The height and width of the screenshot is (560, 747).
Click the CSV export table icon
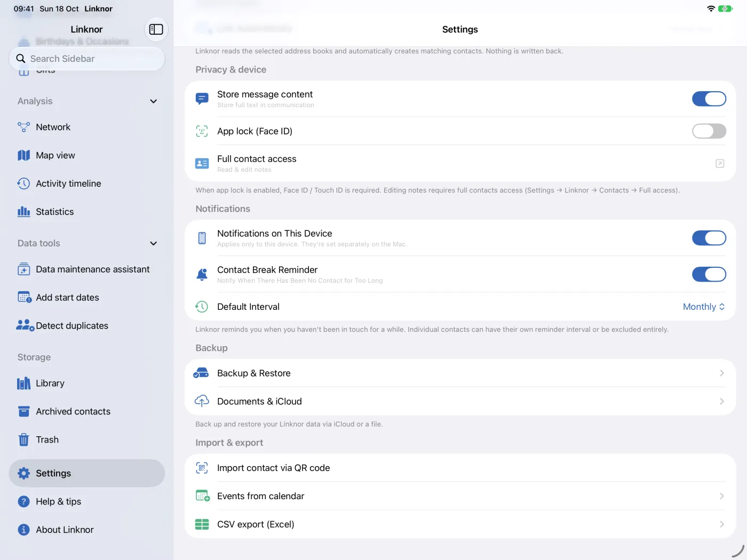[x=202, y=524]
